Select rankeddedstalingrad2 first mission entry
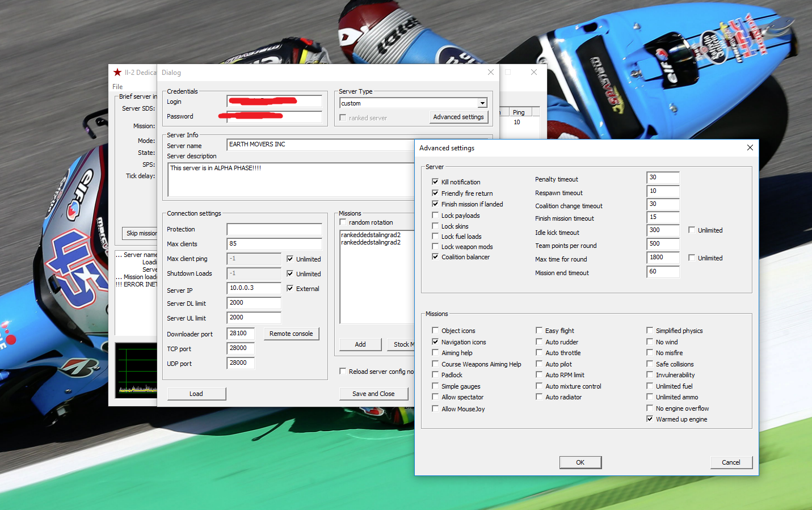Image resolution: width=812 pixels, height=510 pixels. (371, 235)
